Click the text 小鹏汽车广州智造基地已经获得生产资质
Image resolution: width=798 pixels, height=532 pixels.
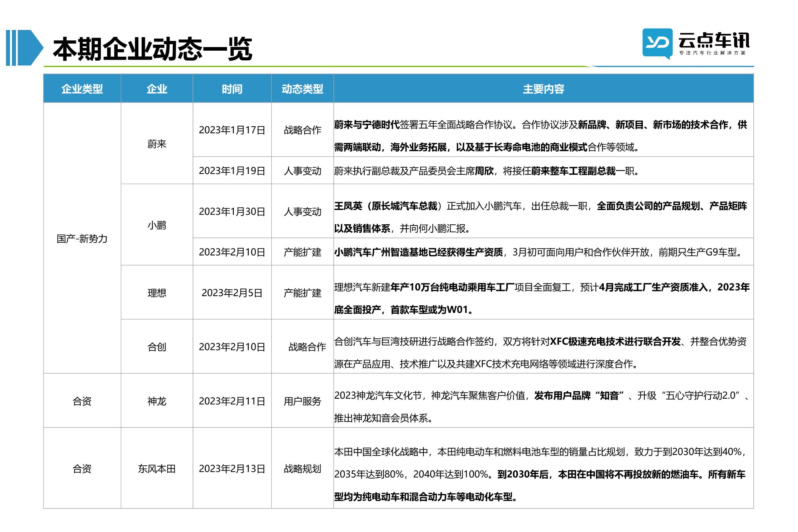[419, 252]
